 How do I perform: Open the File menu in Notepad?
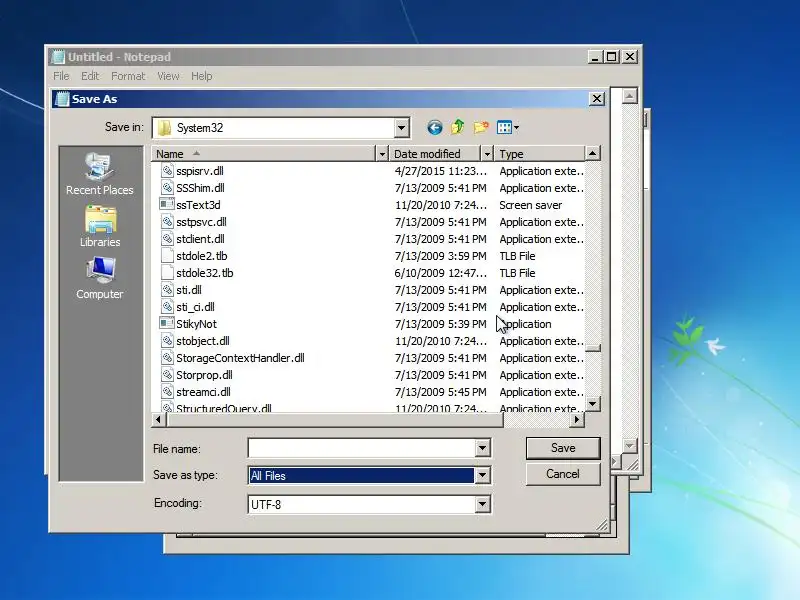pos(61,76)
